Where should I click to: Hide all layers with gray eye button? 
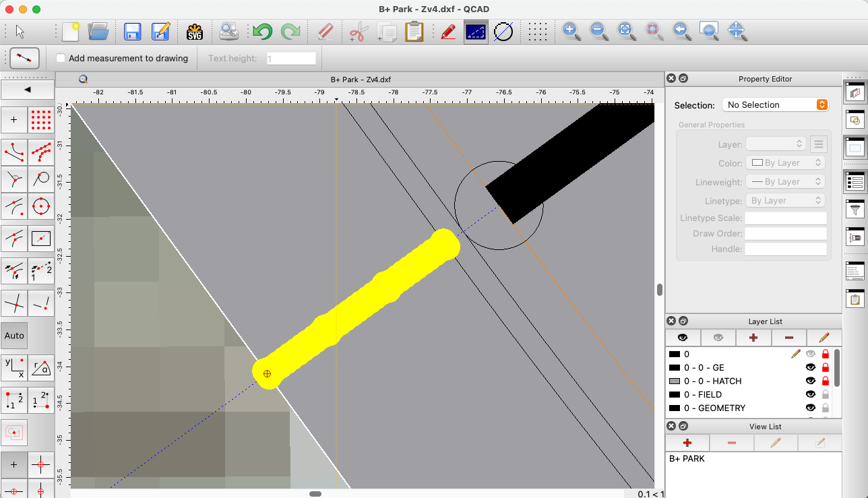click(718, 337)
